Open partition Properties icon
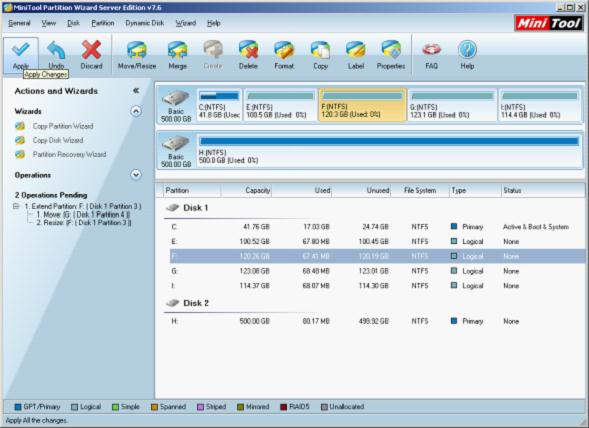589x428 pixels. pyautogui.click(x=391, y=50)
